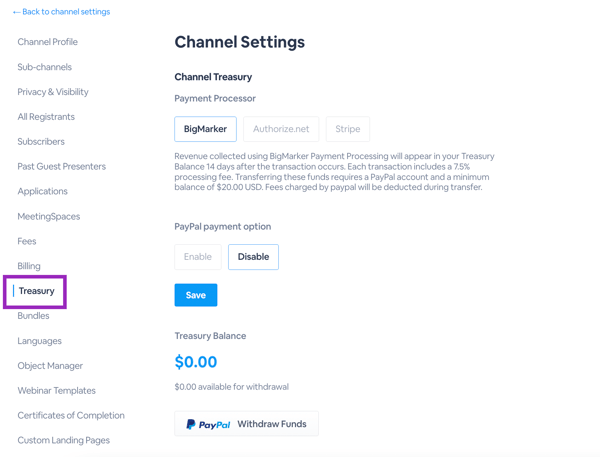Enable the PayPal payment option
Screen dimensions: 600x457
tap(198, 257)
